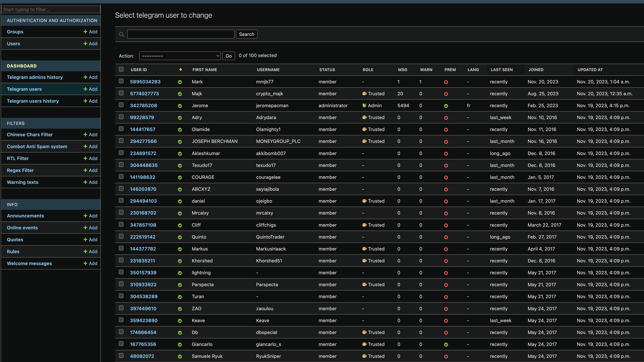Open user ID 294277566
Viewport: 644px width, 362px height.
(x=143, y=141)
